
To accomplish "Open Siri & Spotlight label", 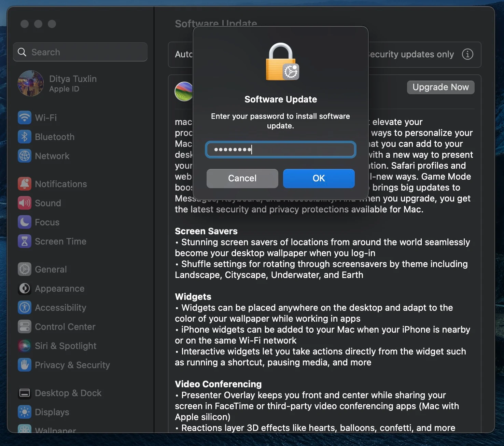I will pyautogui.click(x=66, y=346).
